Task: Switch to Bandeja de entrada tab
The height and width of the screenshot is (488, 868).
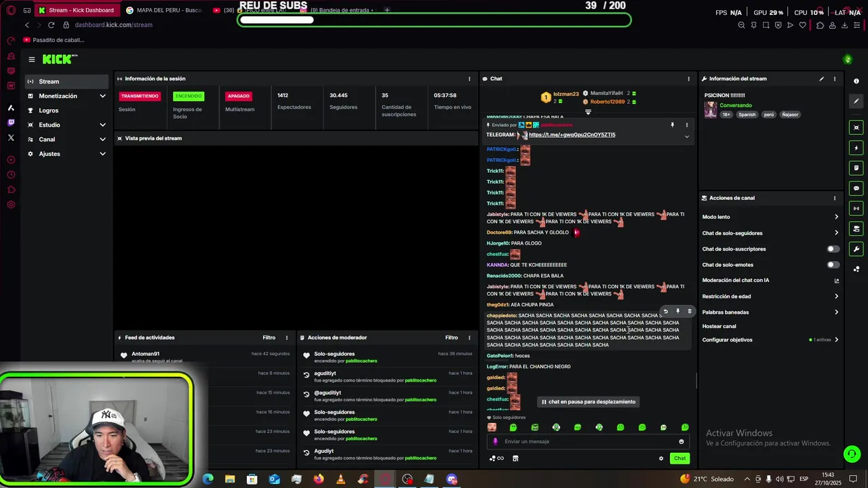Action: (x=338, y=10)
